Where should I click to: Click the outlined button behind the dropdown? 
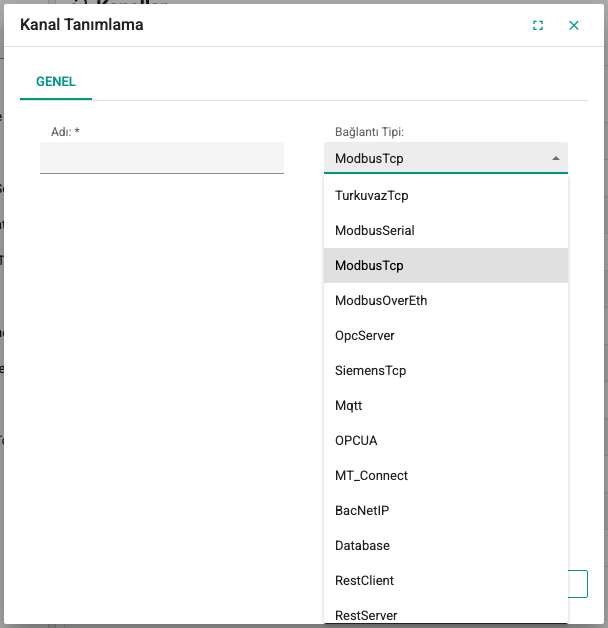coord(578,584)
